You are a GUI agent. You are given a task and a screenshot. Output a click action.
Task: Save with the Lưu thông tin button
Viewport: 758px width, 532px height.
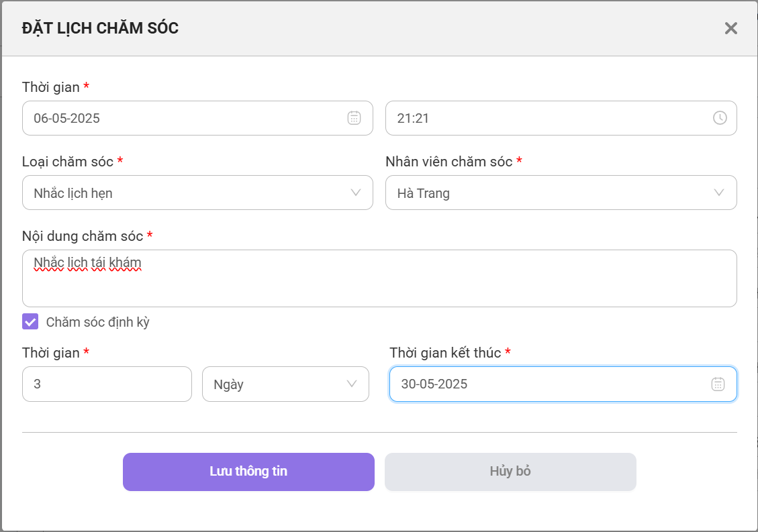pos(248,472)
